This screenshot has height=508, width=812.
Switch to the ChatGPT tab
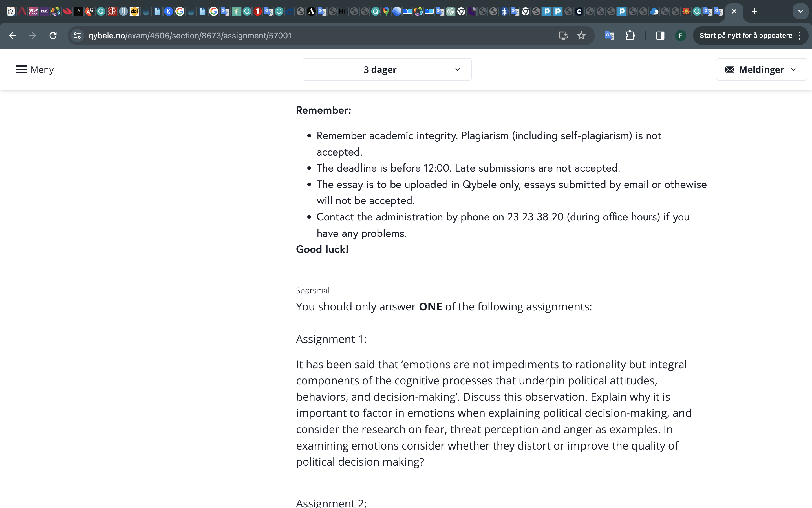[x=450, y=11]
